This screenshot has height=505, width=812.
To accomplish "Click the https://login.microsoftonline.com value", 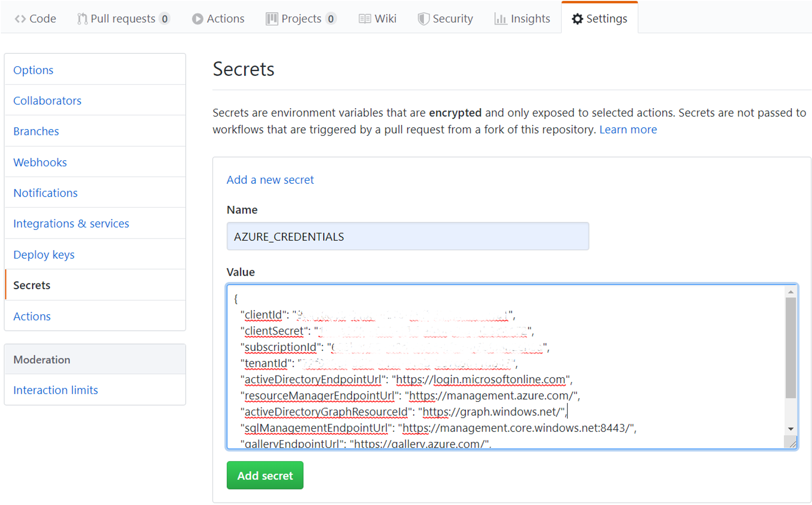I will coord(481,379).
